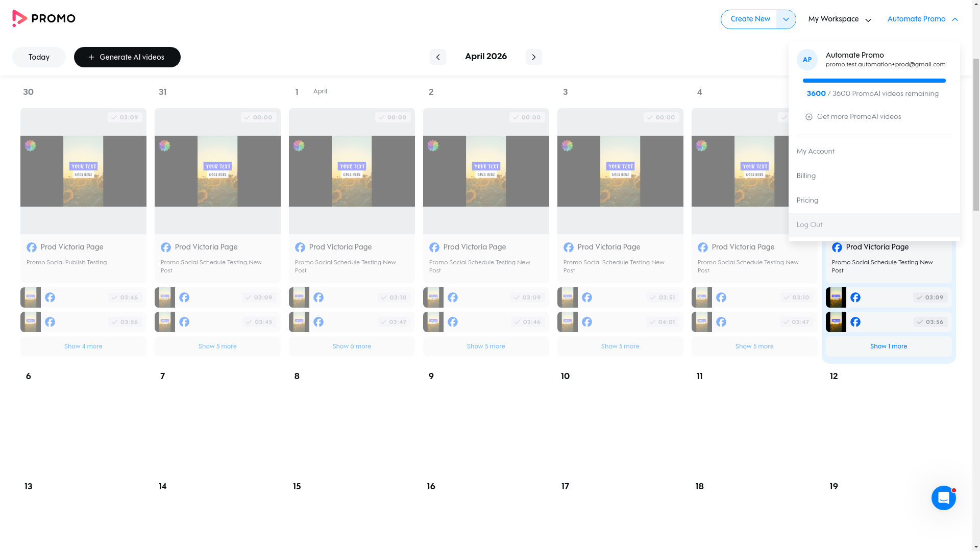Viewport: 980px width, 551px height.
Task: Open the My Workspace dropdown
Action: 839,19
